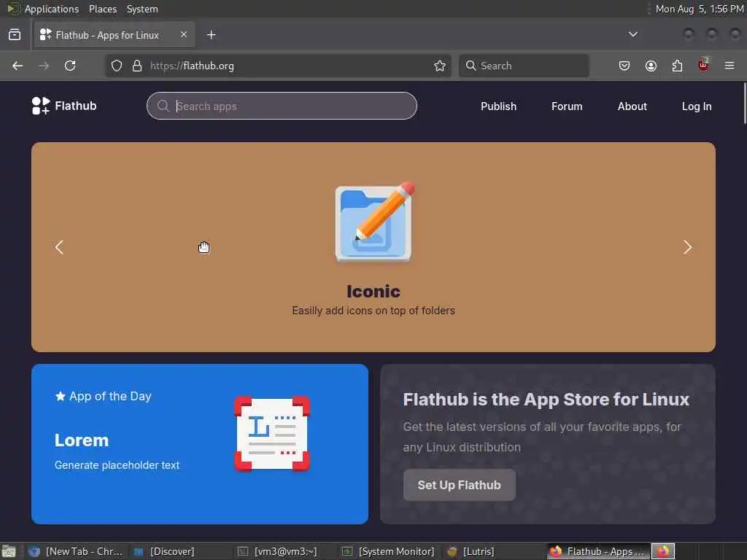The image size is (747, 560).
Task: Show previous carousel slide
Action: (x=59, y=247)
